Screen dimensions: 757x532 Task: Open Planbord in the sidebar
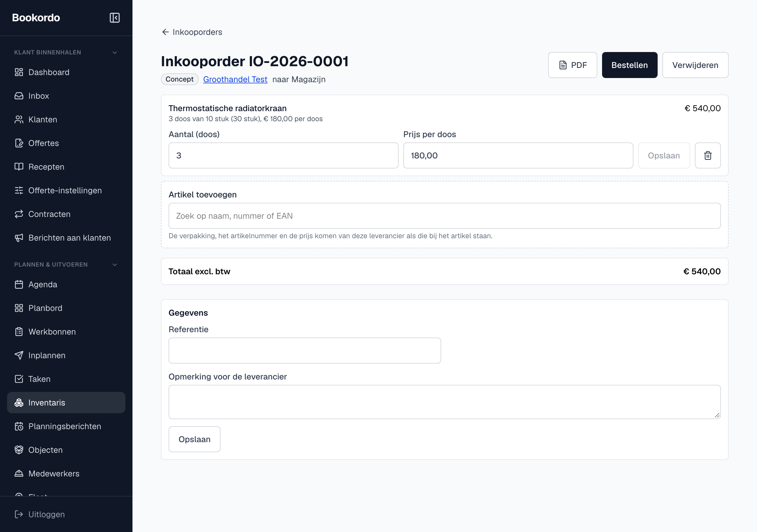66,308
